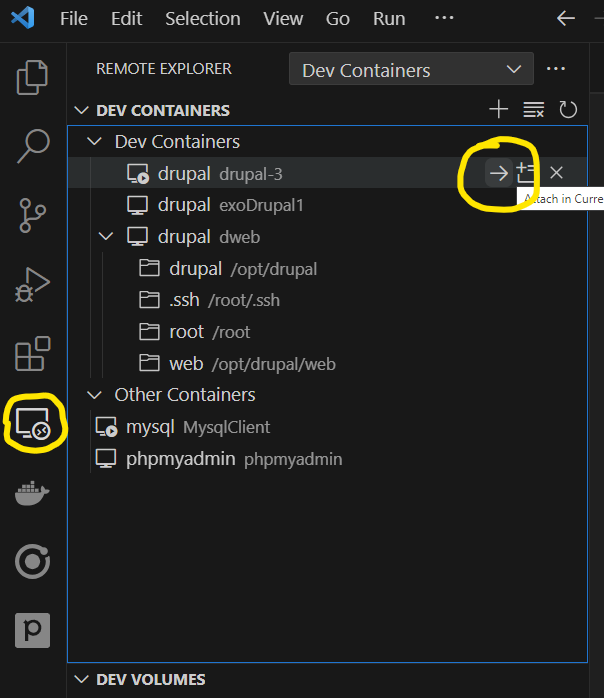Collapse the DEV CONTAINERS section header
The width and height of the screenshot is (604, 698).
(81, 110)
